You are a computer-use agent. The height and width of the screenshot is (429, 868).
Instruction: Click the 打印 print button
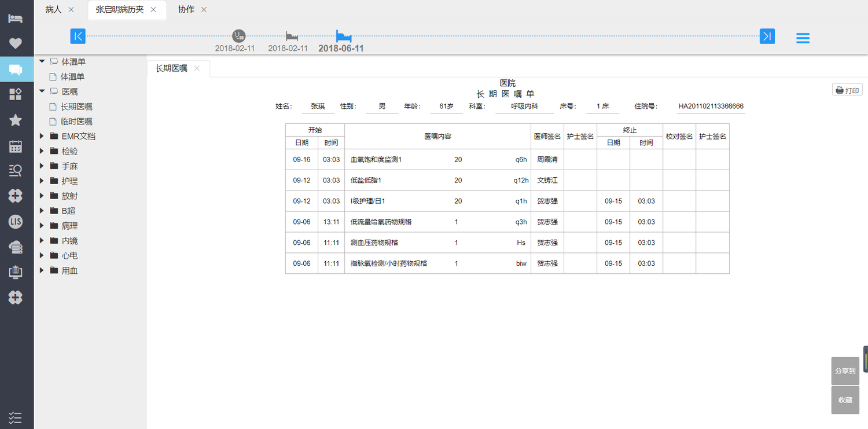848,90
